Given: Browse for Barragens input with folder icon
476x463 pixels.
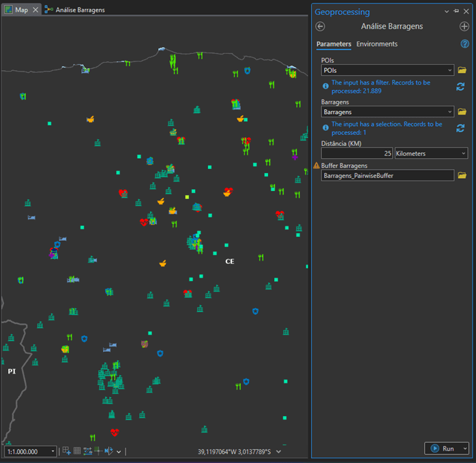Looking at the screenshot, I should pos(462,112).
